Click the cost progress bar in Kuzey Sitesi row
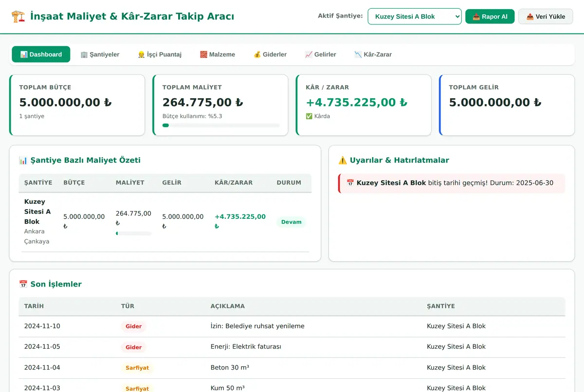584x392 pixels. tap(133, 233)
